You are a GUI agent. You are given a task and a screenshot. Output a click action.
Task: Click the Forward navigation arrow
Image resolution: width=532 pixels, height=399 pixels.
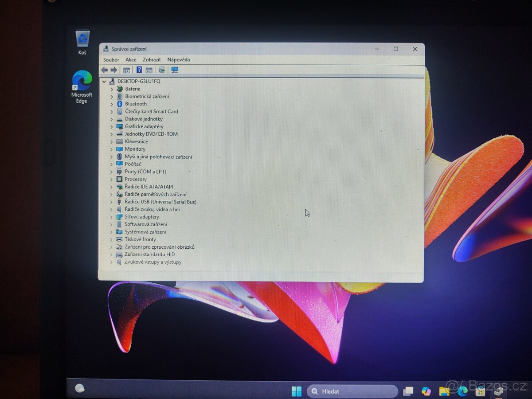tap(114, 70)
